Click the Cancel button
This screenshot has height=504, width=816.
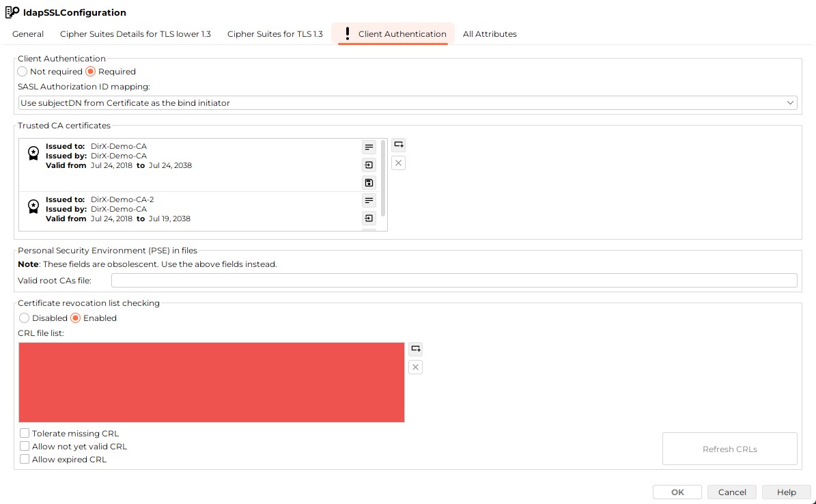click(732, 492)
